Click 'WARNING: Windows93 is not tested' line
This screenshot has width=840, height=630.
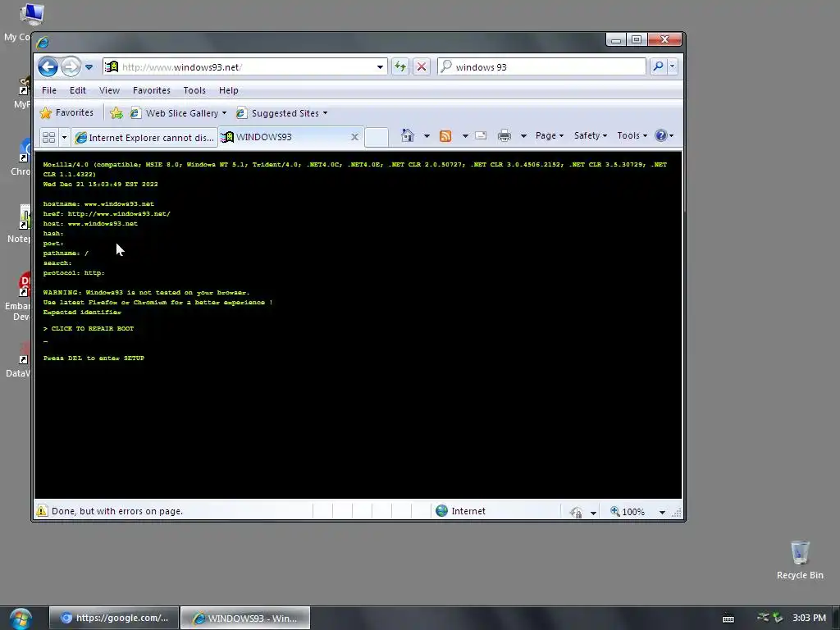tap(146, 293)
